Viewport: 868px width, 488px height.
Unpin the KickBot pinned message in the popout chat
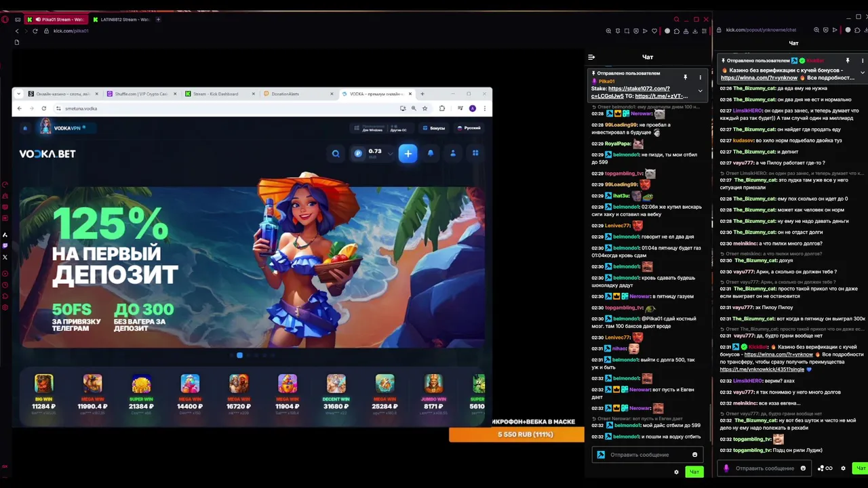coord(847,61)
